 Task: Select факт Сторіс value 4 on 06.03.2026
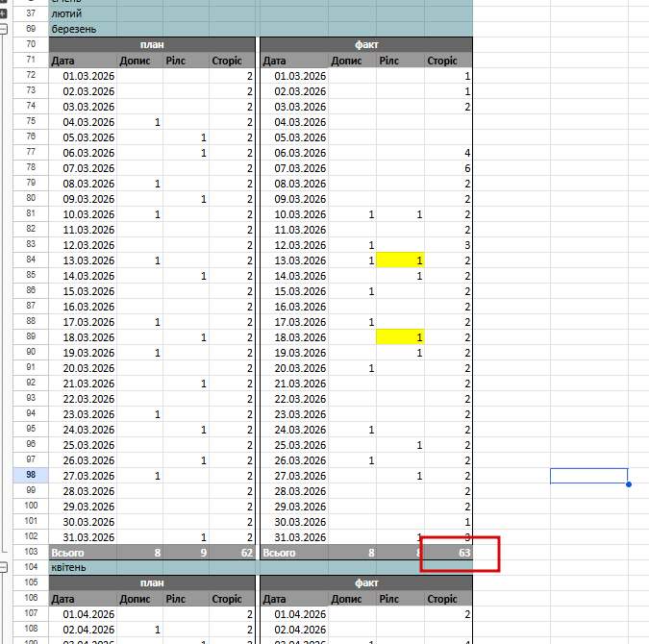(x=448, y=153)
